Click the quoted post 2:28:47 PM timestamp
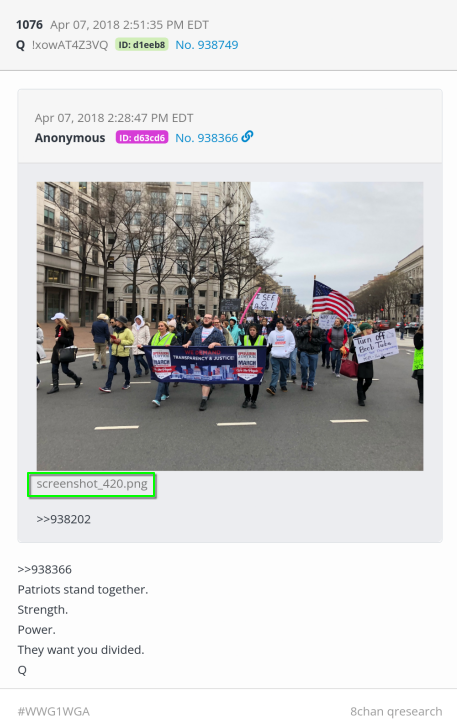The height and width of the screenshot is (726, 457). point(150,118)
